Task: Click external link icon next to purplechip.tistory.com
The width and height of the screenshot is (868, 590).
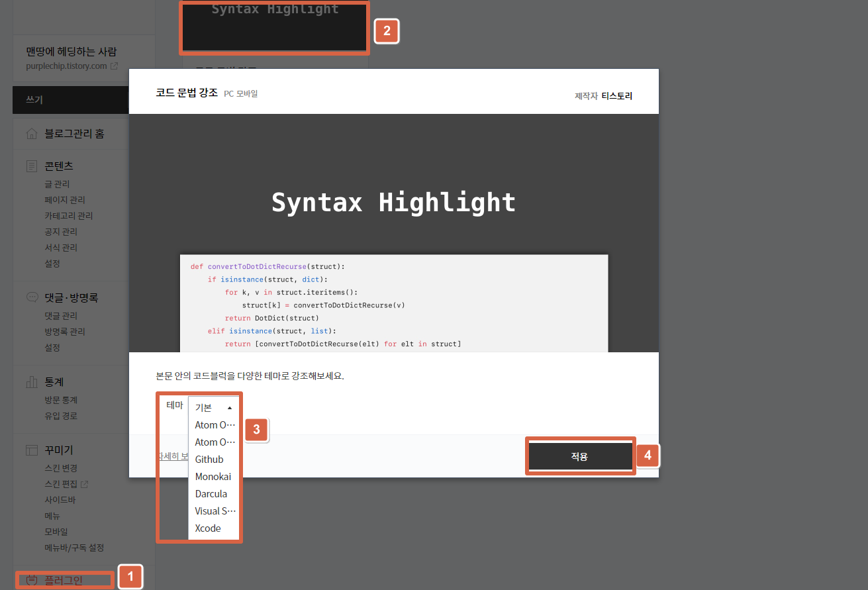Action: [x=114, y=66]
